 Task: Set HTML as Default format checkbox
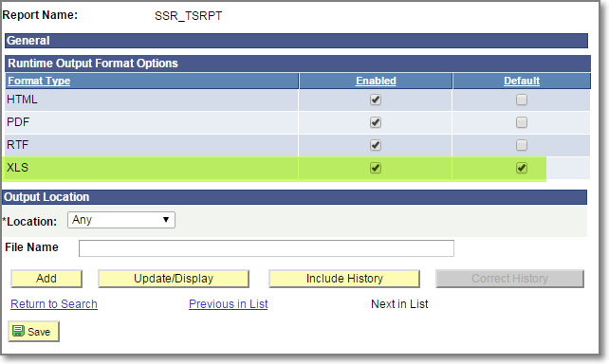point(521,100)
